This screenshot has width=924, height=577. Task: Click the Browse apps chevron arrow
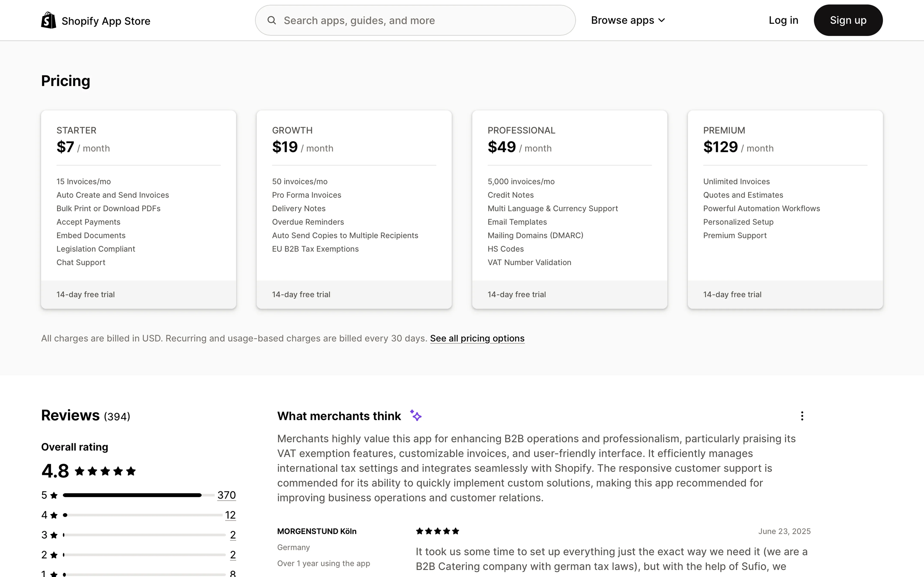(x=662, y=20)
